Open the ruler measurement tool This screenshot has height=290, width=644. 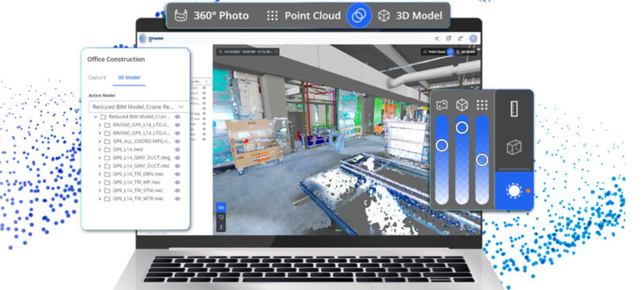[x=514, y=109]
